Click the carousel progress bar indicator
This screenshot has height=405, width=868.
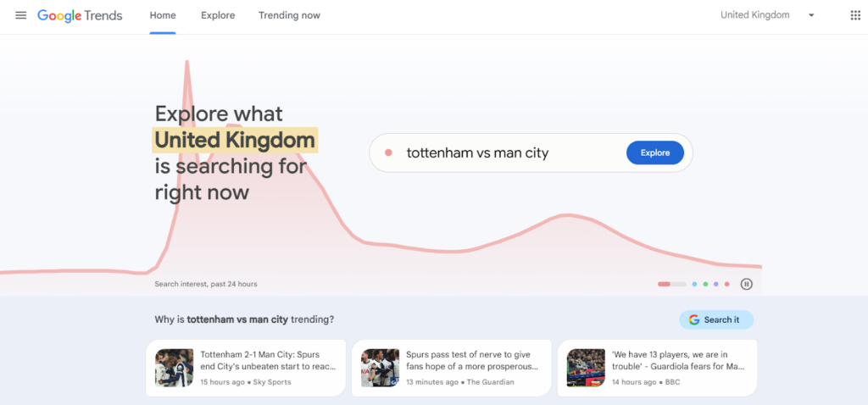pyautogui.click(x=670, y=284)
